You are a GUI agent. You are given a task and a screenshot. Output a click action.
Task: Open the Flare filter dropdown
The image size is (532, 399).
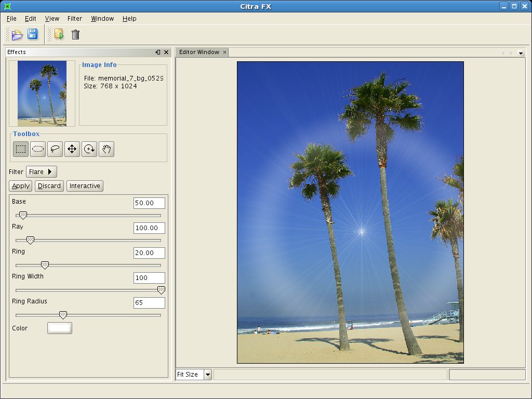pyautogui.click(x=42, y=172)
